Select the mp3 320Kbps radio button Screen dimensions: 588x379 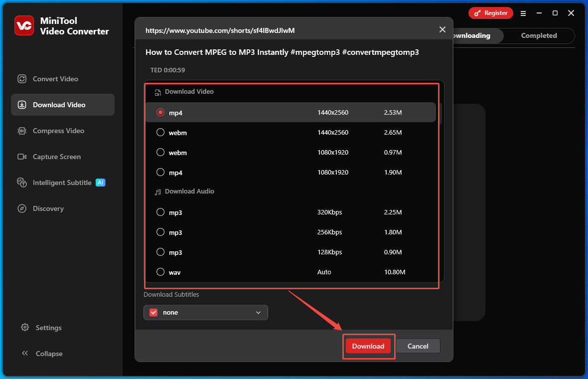coord(160,212)
